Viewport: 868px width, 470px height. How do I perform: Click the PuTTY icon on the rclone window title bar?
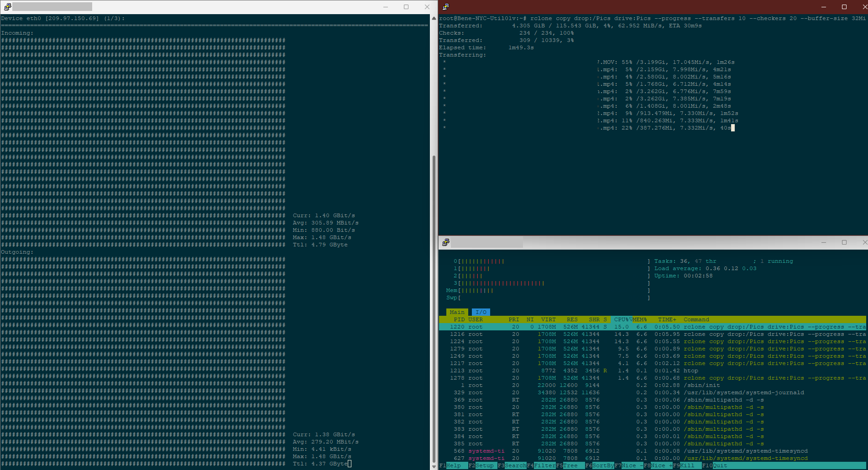(x=446, y=6)
